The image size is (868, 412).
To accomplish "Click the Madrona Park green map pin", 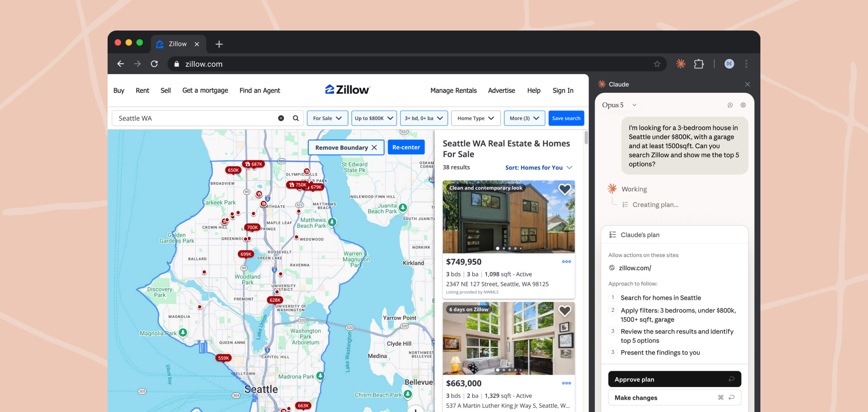I will click(320, 376).
